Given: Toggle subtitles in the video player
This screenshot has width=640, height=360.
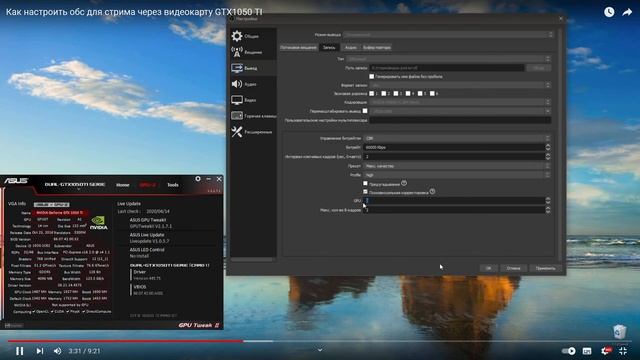Looking at the screenshot, I should [587, 351].
